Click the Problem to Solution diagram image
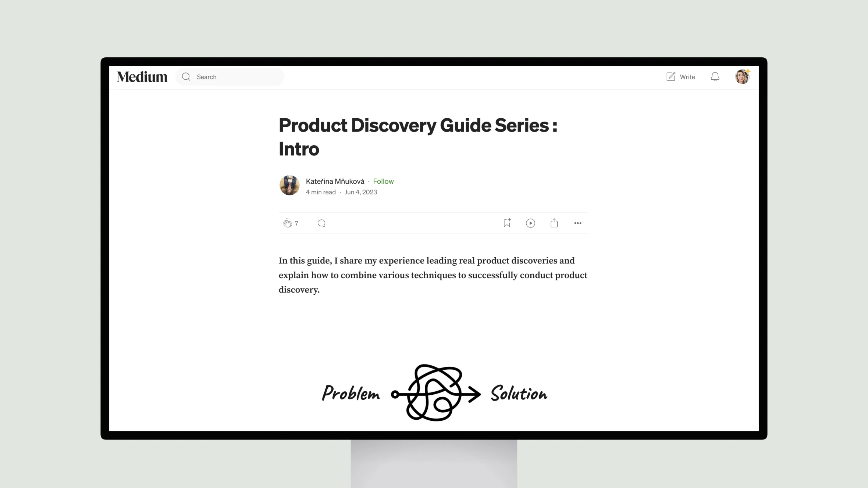868x488 pixels. pos(434,392)
